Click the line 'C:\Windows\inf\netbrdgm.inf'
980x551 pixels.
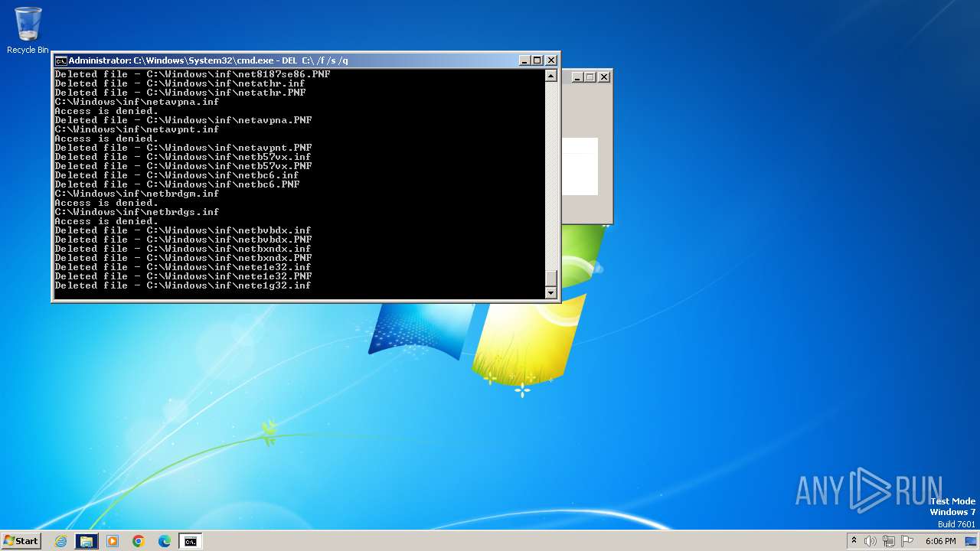pyautogui.click(x=137, y=194)
